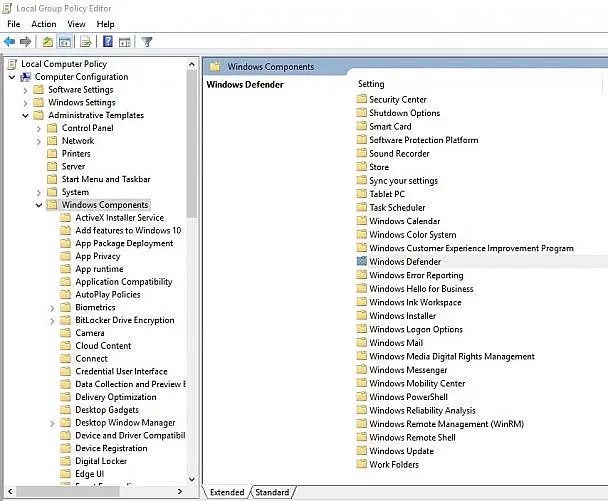Open Windows PowerShell folder
This screenshot has height=501, width=608.
[x=408, y=397]
